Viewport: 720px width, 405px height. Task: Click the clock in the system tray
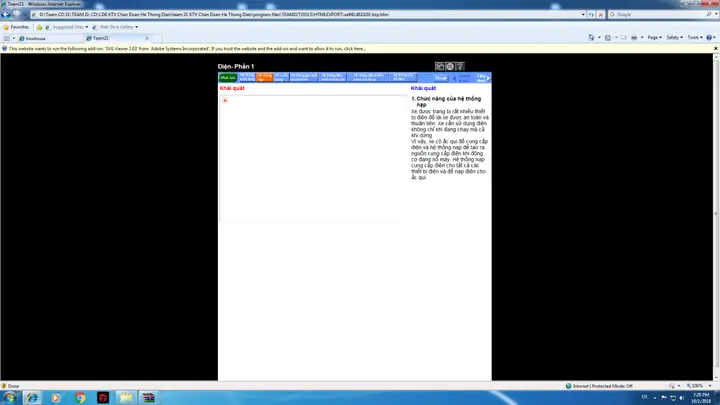[701, 398]
